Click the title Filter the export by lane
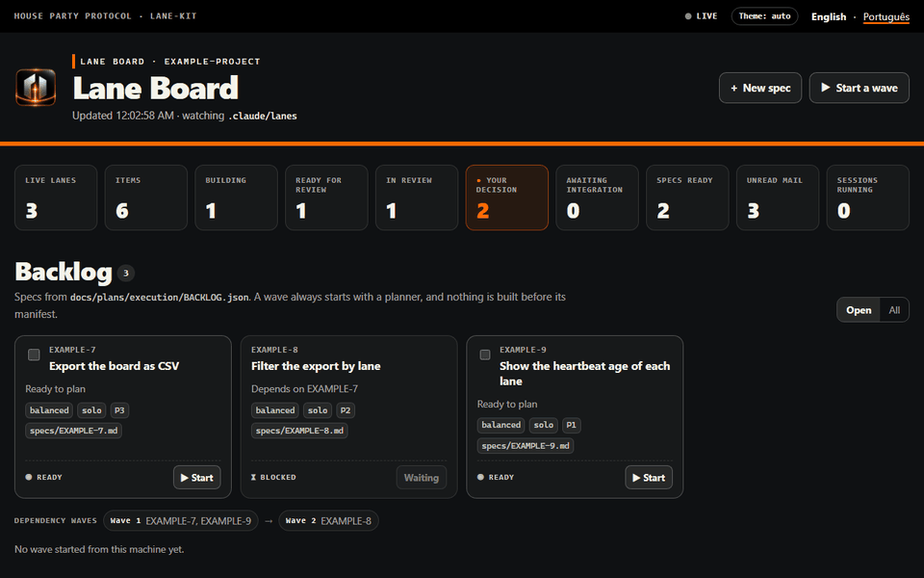 coord(316,366)
